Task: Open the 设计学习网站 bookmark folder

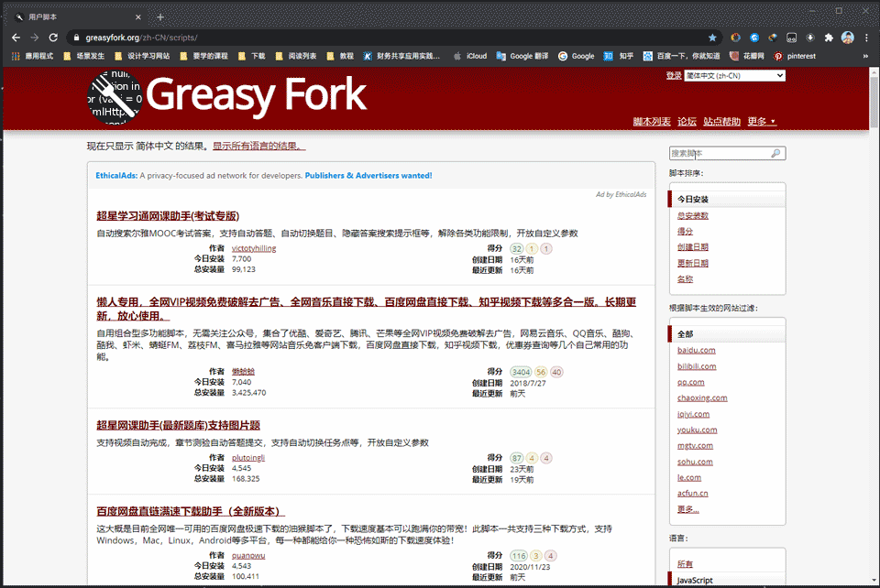Action: [x=142, y=56]
